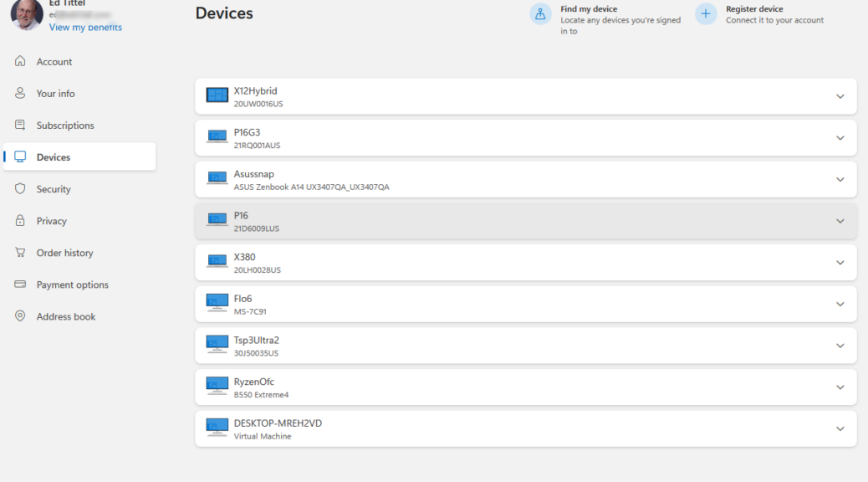Click the Tsp3Ultra2 device name

click(x=257, y=341)
